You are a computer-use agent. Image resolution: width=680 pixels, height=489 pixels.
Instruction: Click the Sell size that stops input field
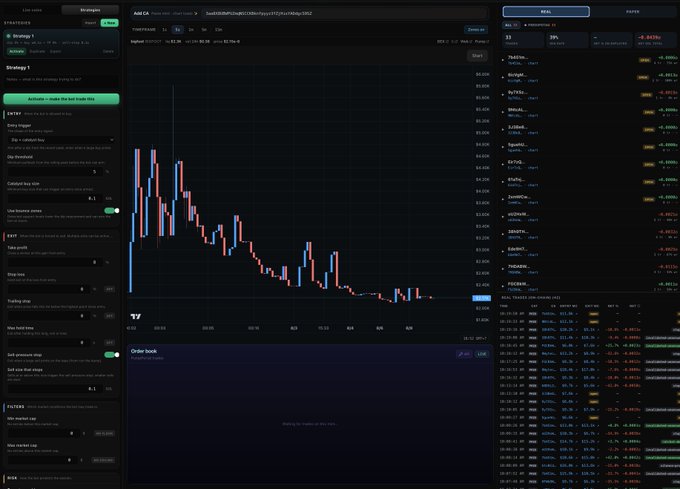(56, 389)
